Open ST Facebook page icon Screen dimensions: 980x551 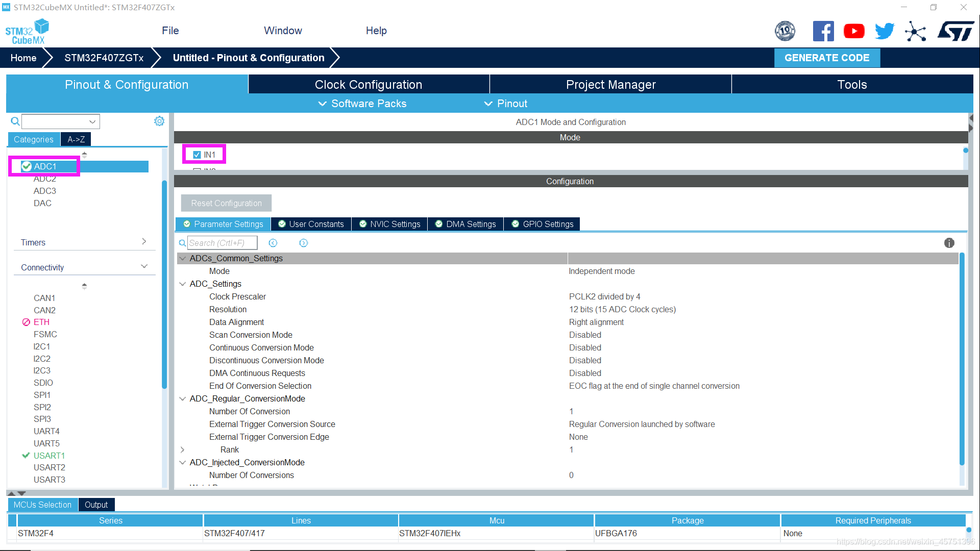pyautogui.click(x=823, y=31)
